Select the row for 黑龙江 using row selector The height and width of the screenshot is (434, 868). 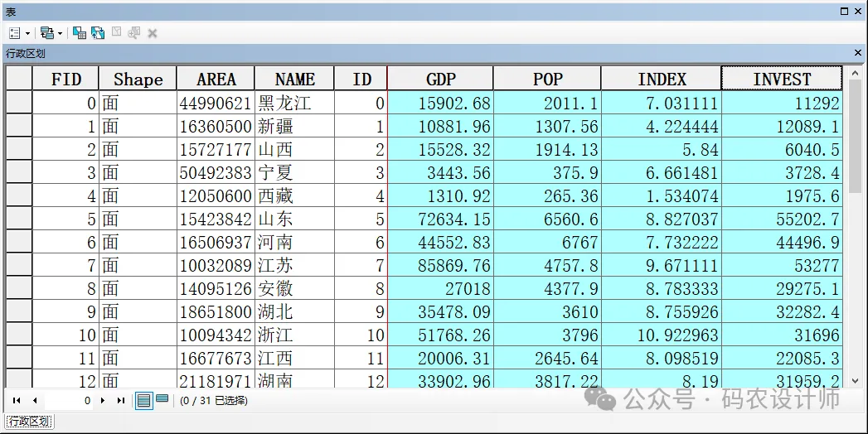point(18,104)
